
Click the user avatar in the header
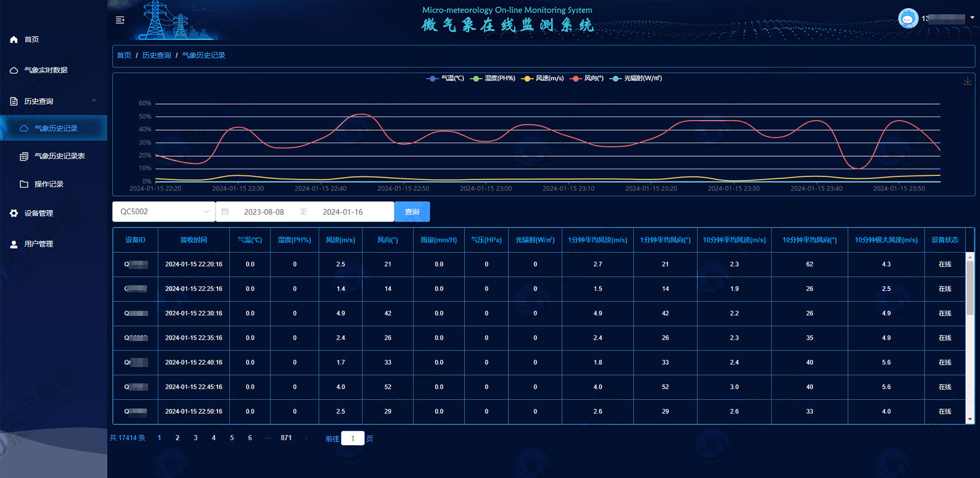point(908,19)
